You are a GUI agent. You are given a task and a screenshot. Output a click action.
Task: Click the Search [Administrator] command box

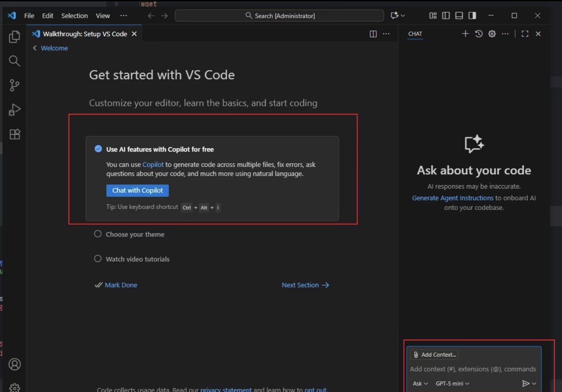coord(279,16)
